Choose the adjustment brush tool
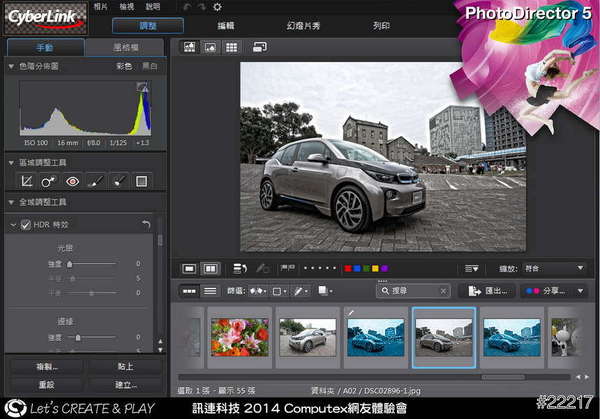The image size is (600, 419). (x=95, y=181)
